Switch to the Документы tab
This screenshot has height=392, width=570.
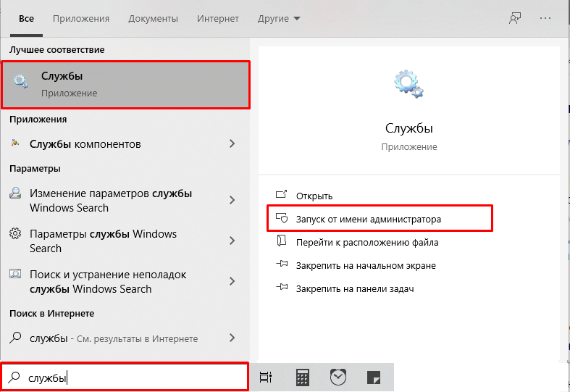pos(153,19)
